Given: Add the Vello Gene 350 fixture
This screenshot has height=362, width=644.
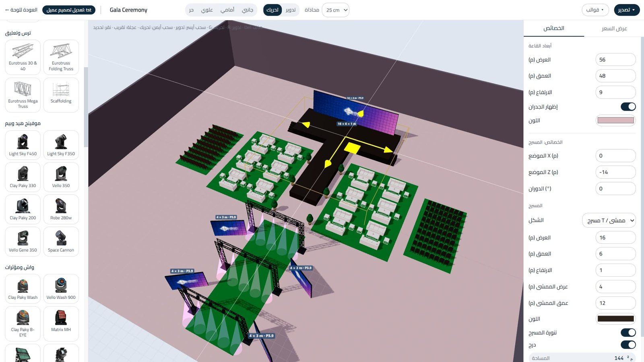Looking at the screenshot, I should (23, 241).
